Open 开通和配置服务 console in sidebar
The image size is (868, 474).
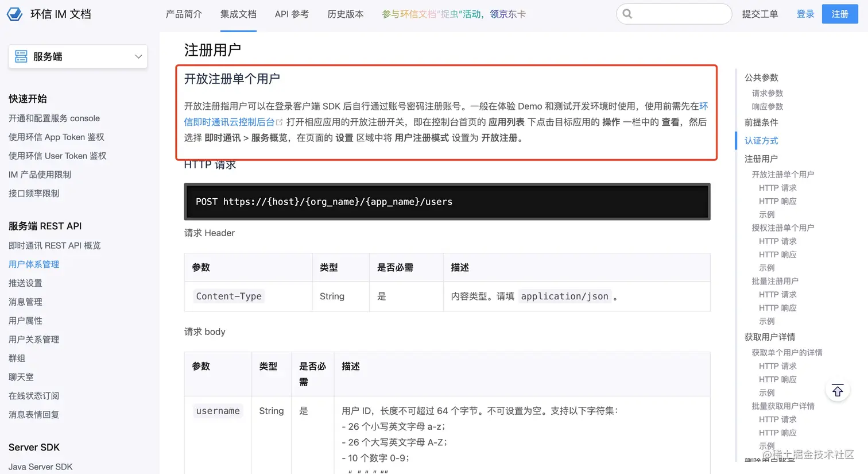point(54,118)
